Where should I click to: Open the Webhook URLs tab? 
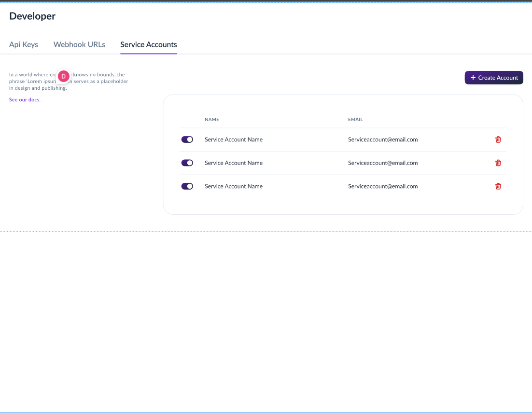79,44
